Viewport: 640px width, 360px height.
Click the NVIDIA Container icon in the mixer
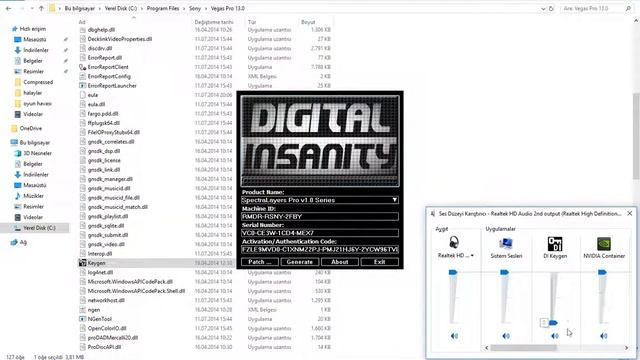(604, 244)
